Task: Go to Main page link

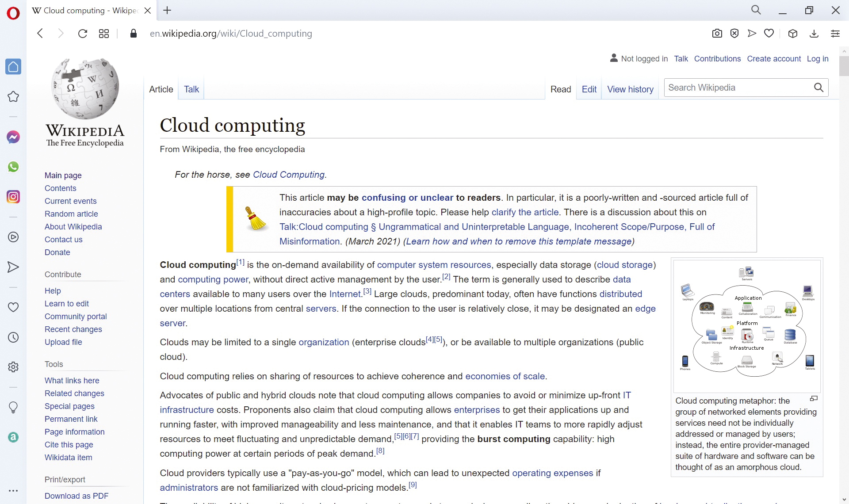Action: point(63,176)
